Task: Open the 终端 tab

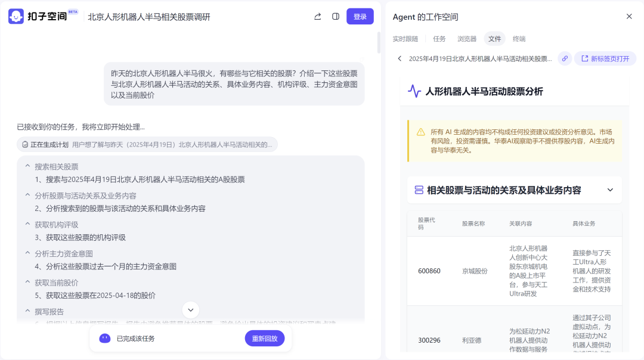Action: (519, 39)
